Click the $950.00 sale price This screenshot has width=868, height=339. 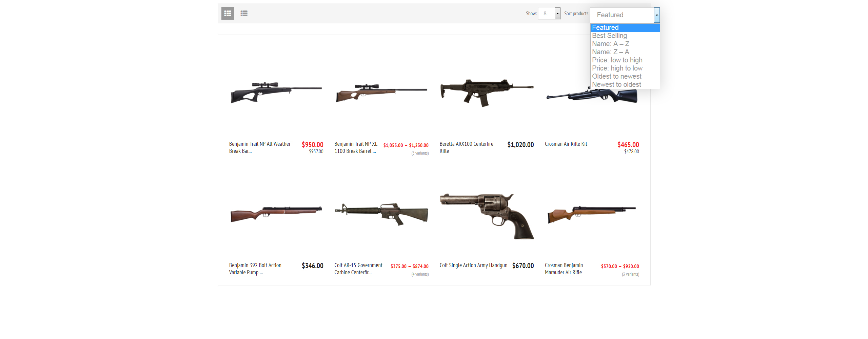point(313,145)
